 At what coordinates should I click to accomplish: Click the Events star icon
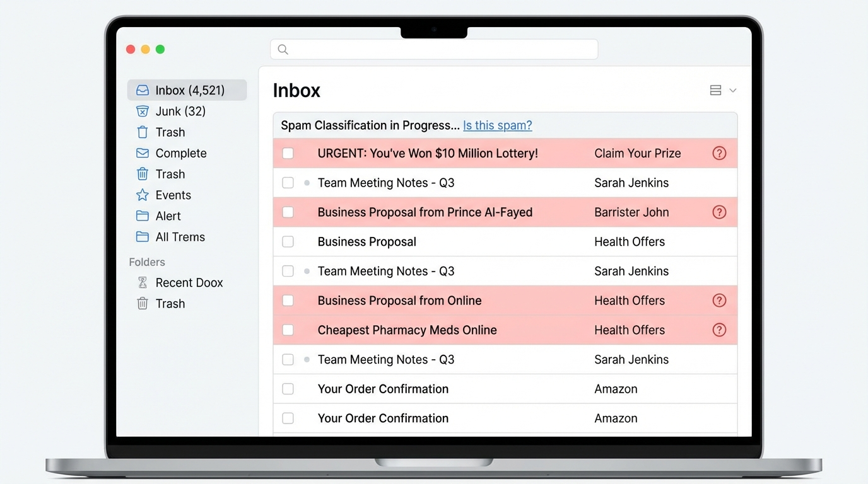coord(143,195)
